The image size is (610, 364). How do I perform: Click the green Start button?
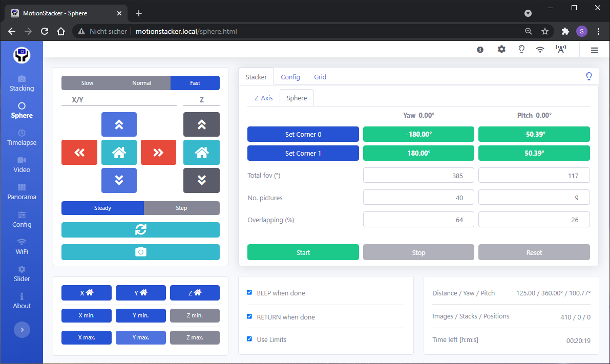coord(303,252)
